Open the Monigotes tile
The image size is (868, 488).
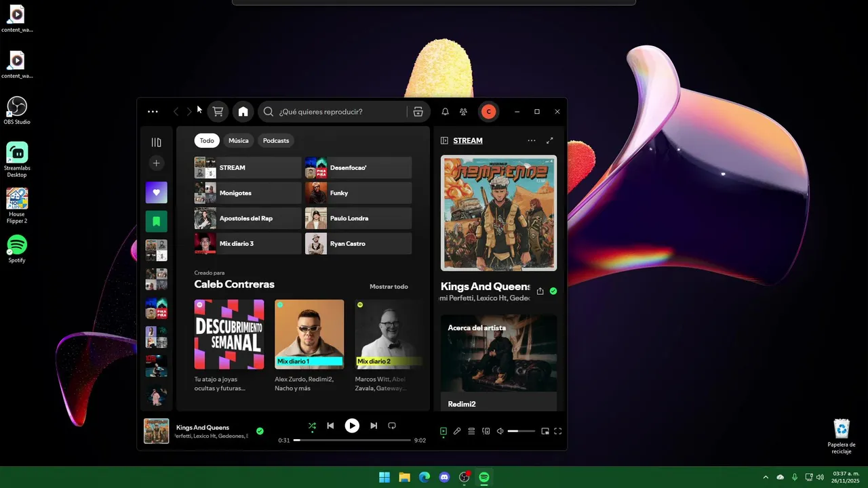tap(248, 193)
